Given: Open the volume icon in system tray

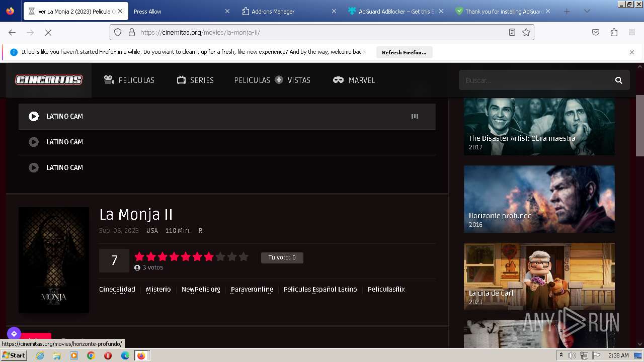Looking at the screenshot, I should click(572, 355).
